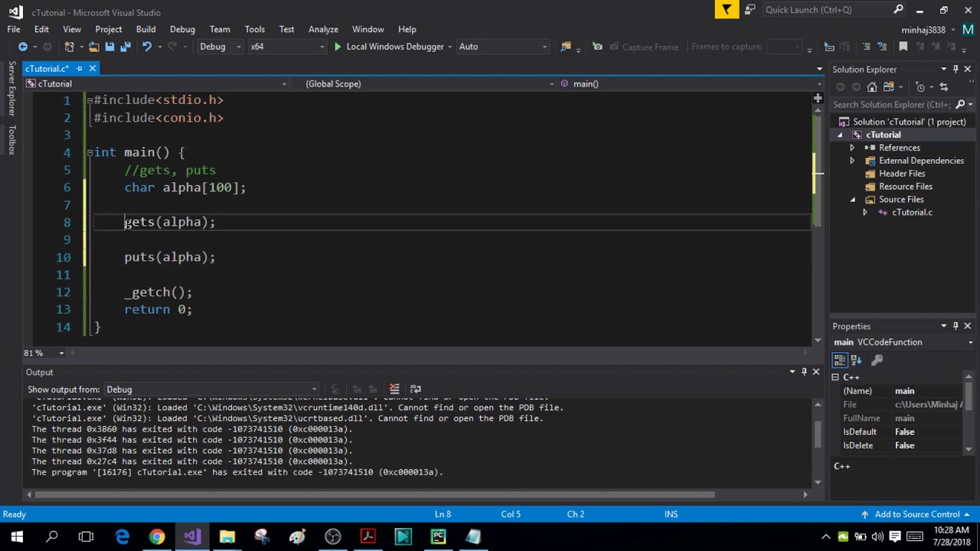This screenshot has width=980, height=551.
Task: Click the minhaj3838 account name
Action: [x=923, y=30]
